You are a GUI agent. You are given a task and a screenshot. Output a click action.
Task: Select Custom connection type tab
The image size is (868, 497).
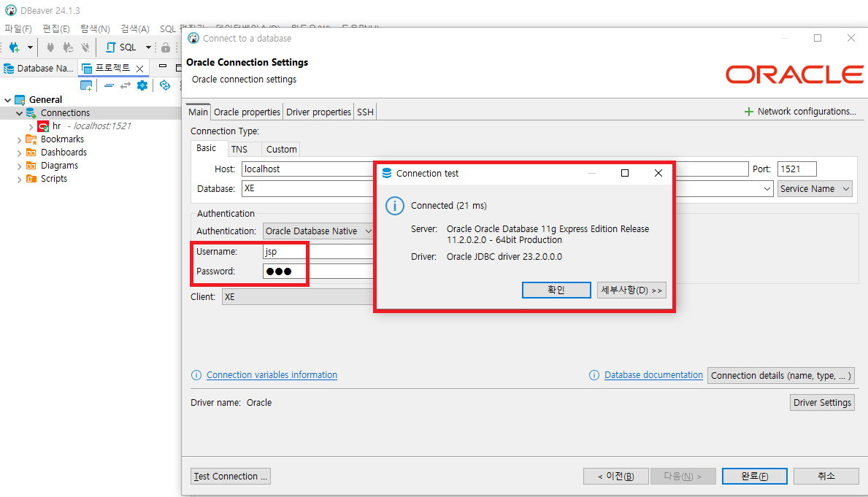(x=281, y=150)
